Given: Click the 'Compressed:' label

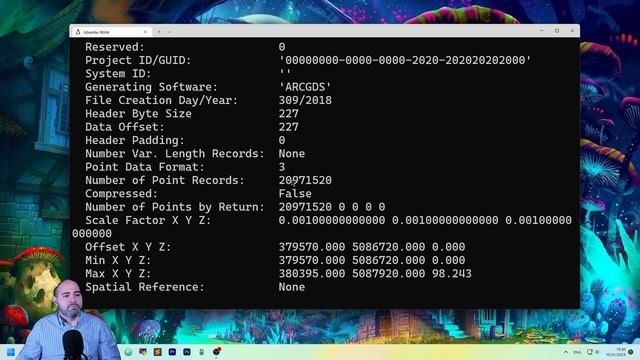Looking at the screenshot, I should pyautogui.click(x=121, y=194).
